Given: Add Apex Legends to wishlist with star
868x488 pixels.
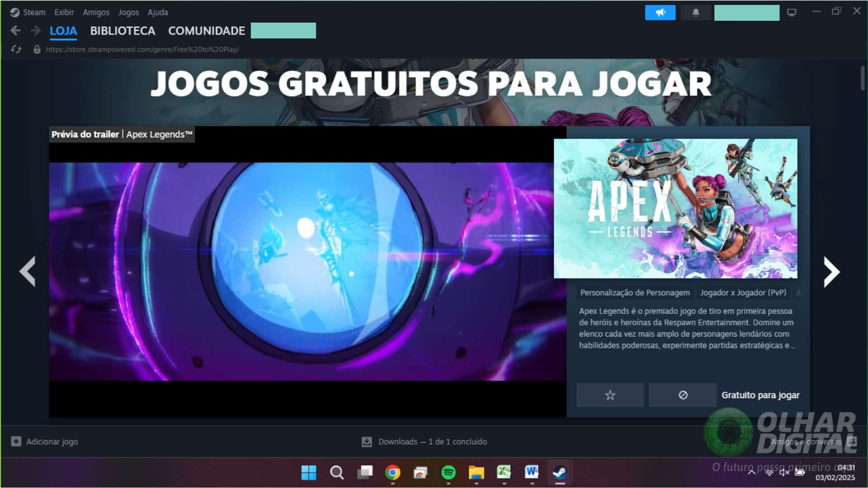Looking at the screenshot, I should point(610,395).
